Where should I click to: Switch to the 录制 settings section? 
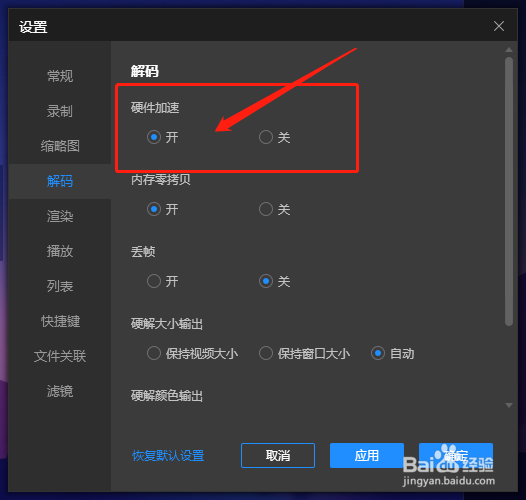pyautogui.click(x=60, y=111)
